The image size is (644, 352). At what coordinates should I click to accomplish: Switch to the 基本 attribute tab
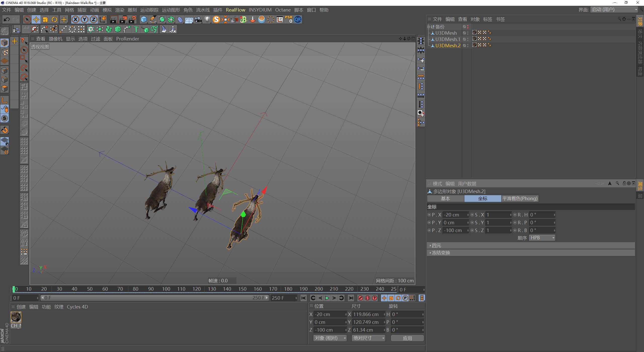pos(445,199)
